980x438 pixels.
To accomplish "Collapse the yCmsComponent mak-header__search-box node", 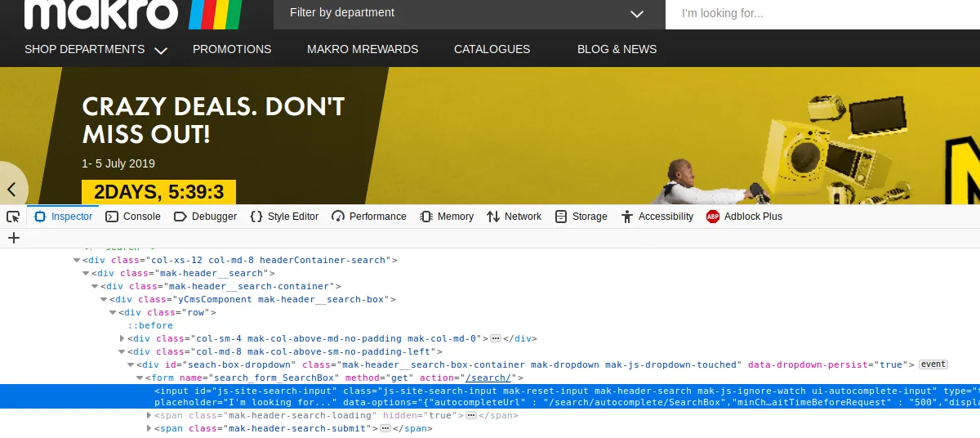I will (104, 299).
